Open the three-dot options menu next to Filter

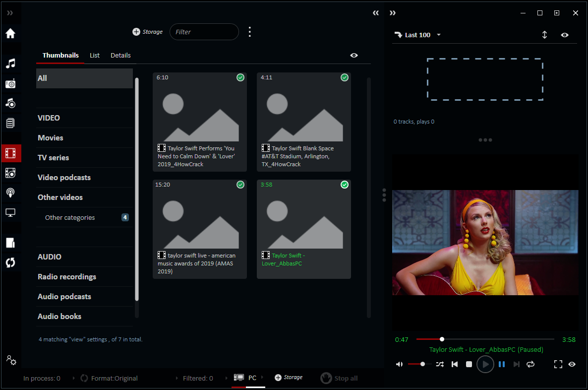pyautogui.click(x=250, y=32)
